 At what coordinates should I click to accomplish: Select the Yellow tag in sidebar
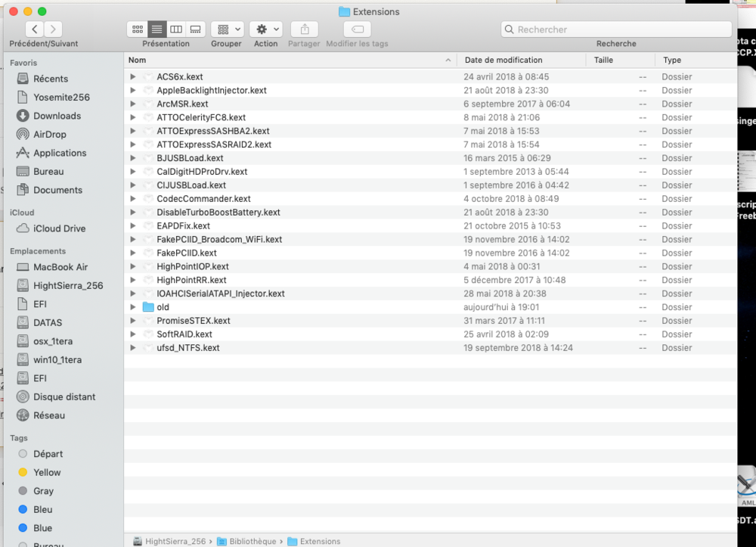click(47, 472)
